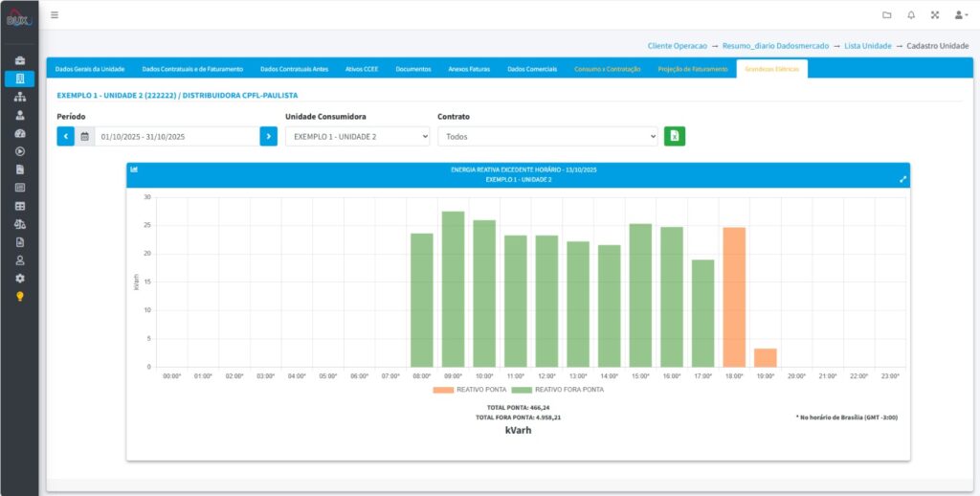Toggle browser fullscreen mode icon
Screen dimensions: 980x496
coord(935,15)
